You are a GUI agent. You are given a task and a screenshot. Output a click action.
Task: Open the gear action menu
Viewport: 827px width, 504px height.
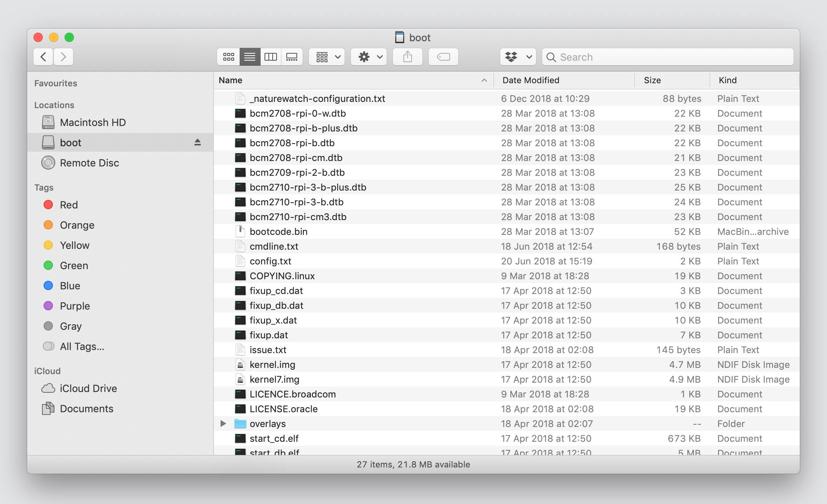tap(369, 57)
